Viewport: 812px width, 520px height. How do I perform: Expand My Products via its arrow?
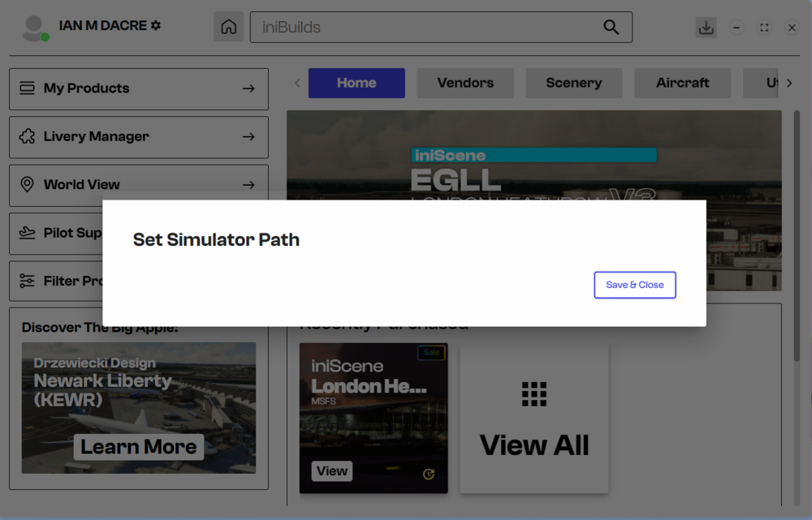coord(248,88)
